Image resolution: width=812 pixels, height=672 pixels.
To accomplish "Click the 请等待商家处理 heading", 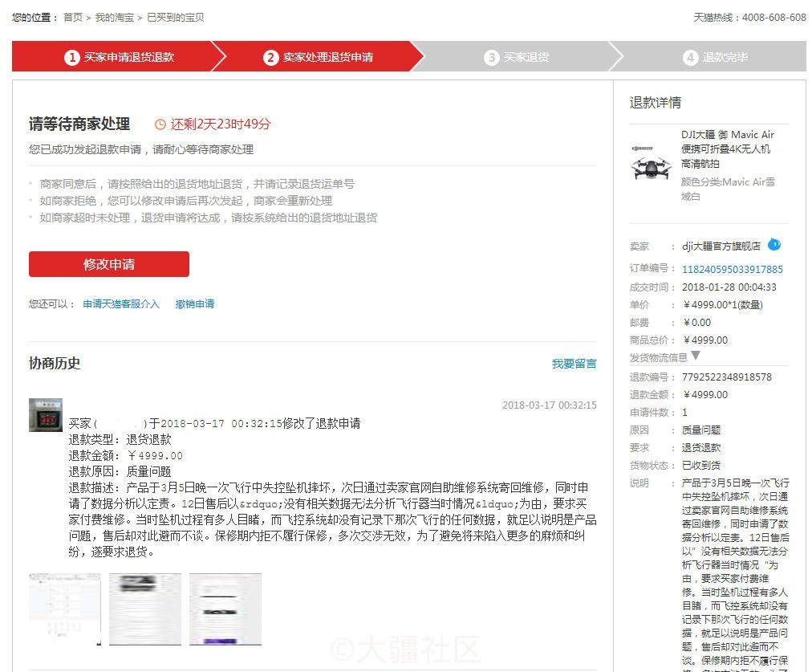I will click(x=79, y=124).
